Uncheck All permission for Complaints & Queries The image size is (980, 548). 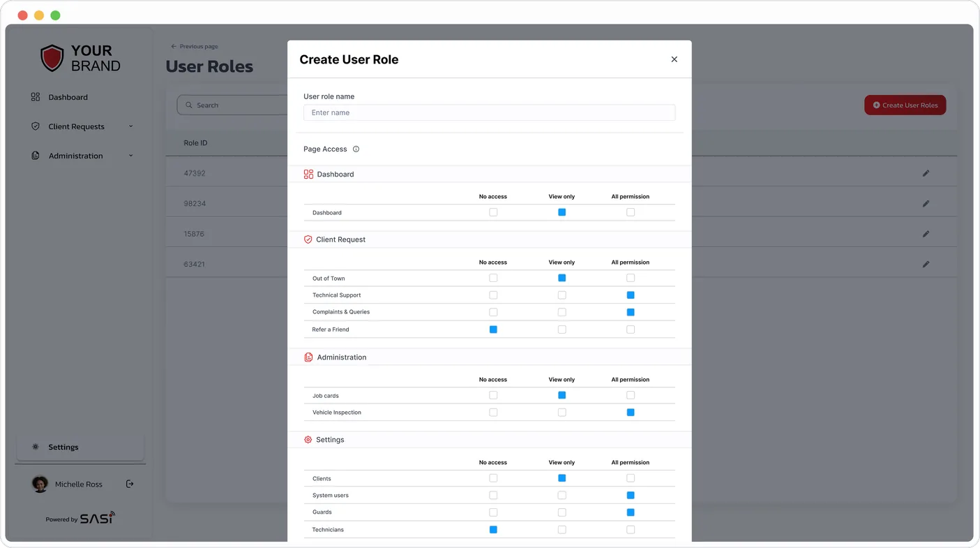631,312
